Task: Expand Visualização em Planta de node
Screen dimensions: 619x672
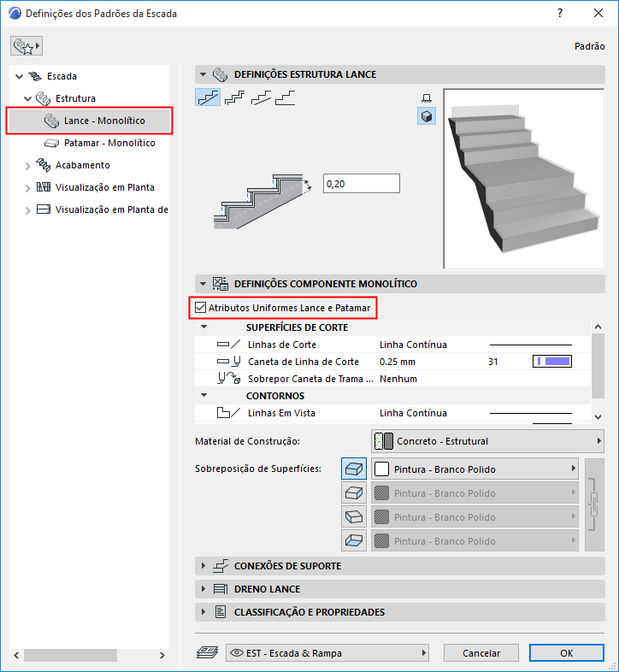Action: pyautogui.click(x=28, y=210)
